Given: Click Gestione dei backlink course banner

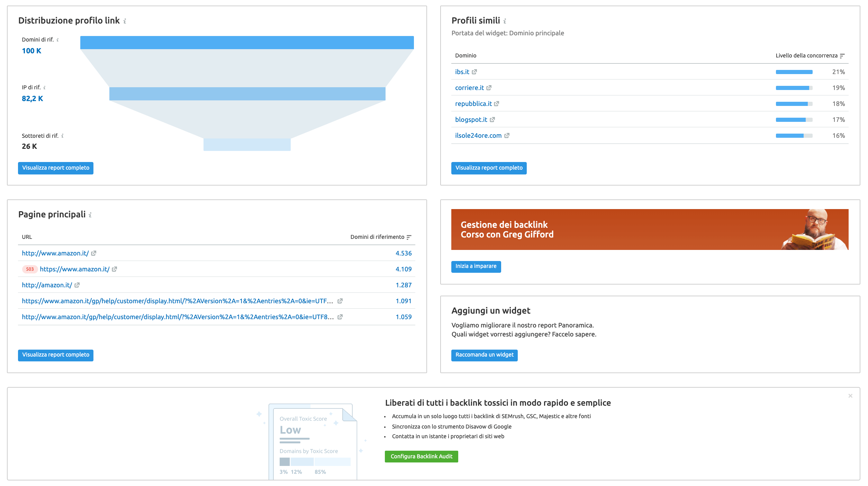Looking at the screenshot, I should click(x=650, y=229).
